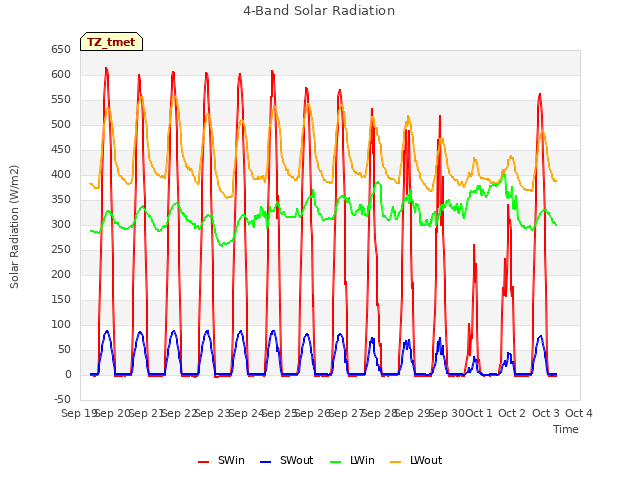Click the blue SWout legend swatch

265,462
